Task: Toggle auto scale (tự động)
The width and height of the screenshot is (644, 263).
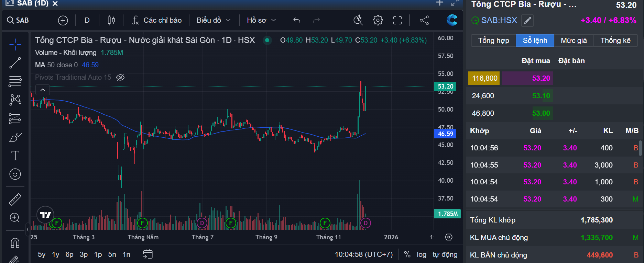Action: pos(445,254)
